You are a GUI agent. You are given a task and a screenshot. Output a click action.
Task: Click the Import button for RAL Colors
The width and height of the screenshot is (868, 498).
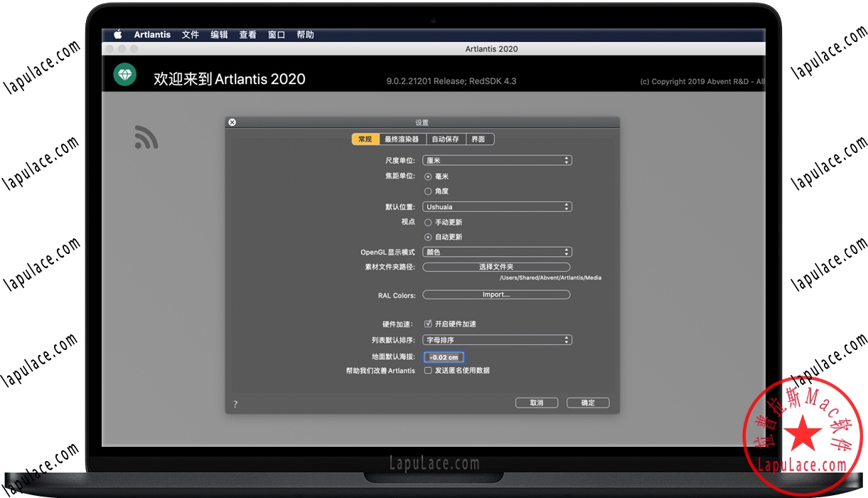pos(496,294)
